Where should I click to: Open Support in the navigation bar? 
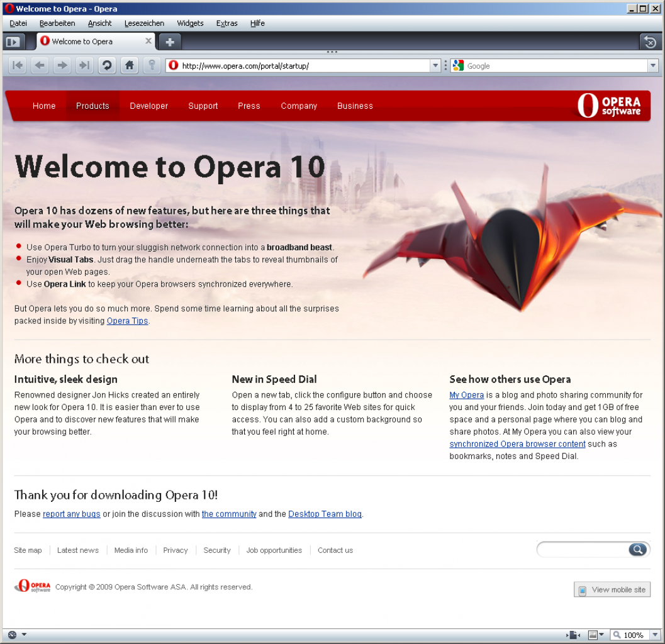(x=203, y=106)
